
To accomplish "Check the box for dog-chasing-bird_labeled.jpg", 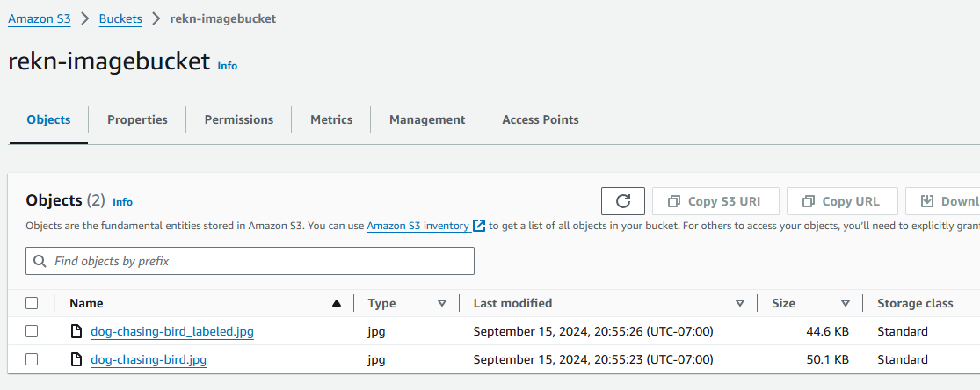I will click(x=33, y=331).
